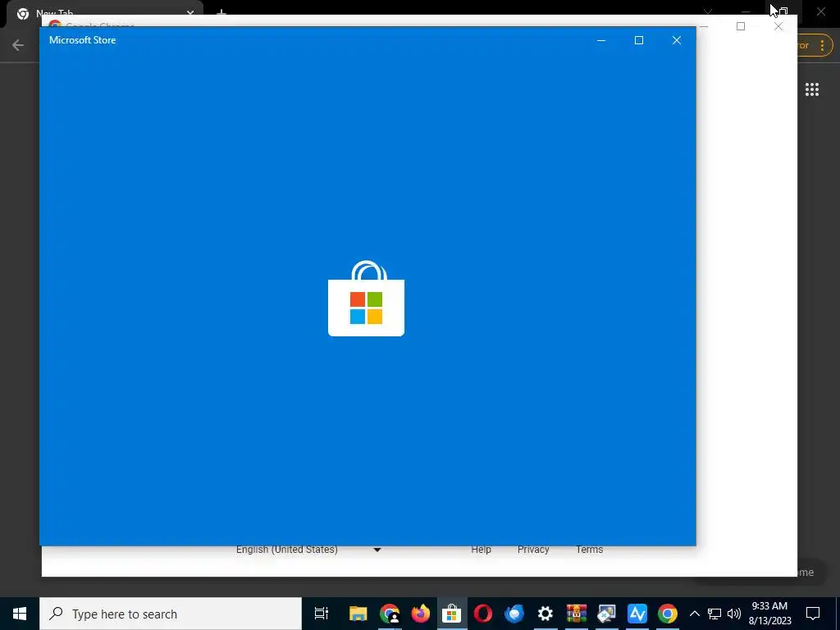The height and width of the screenshot is (630, 840).
Task: Click the volume speaker tray icon
Action: click(x=734, y=614)
